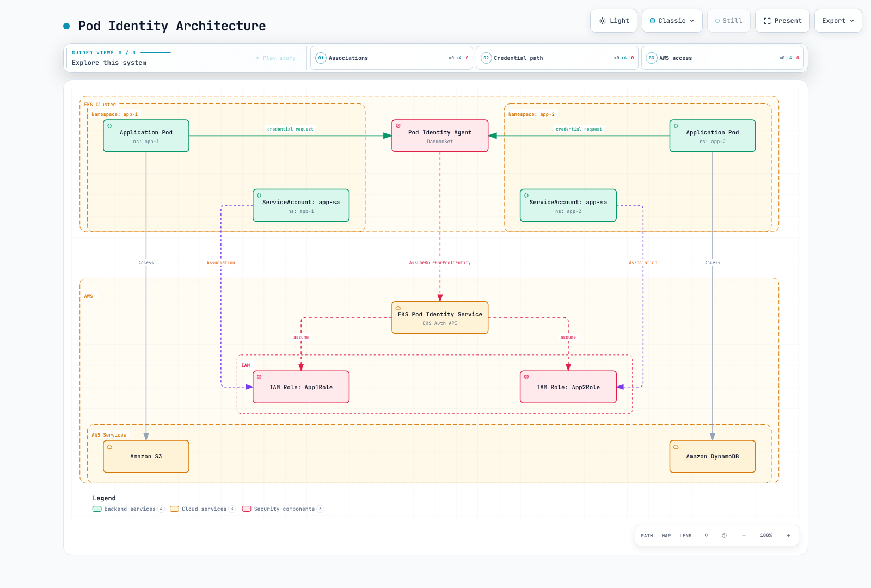
Task: Click the guided views progress bar
Action: click(156, 53)
